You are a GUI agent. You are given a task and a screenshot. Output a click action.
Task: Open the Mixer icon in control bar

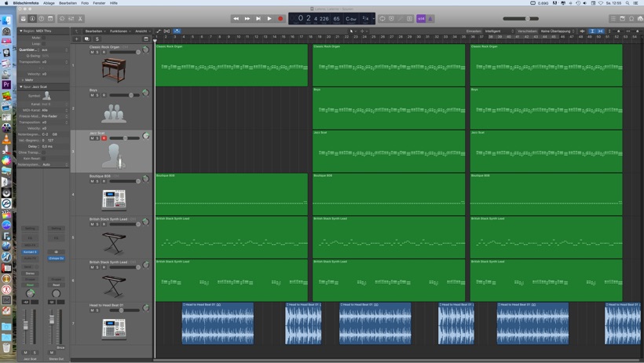(71, 19)
